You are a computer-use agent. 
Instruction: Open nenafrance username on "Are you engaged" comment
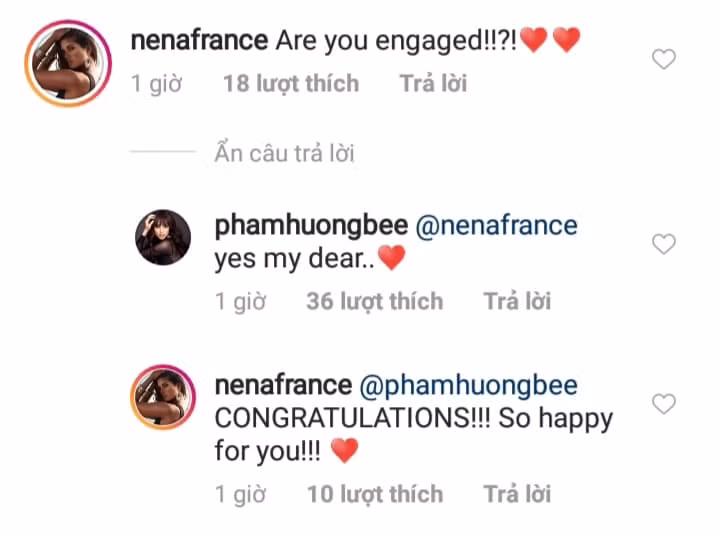[x=199, y=41]
